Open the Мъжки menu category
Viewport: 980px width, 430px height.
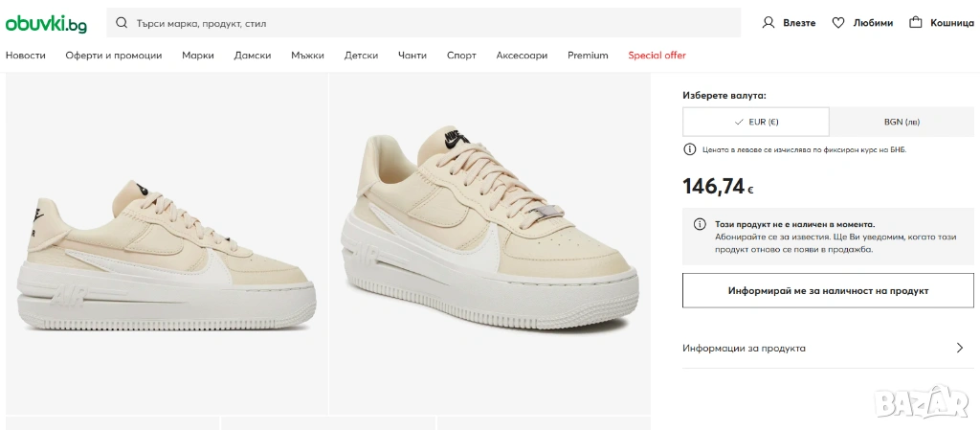click(x=308, y=56)
